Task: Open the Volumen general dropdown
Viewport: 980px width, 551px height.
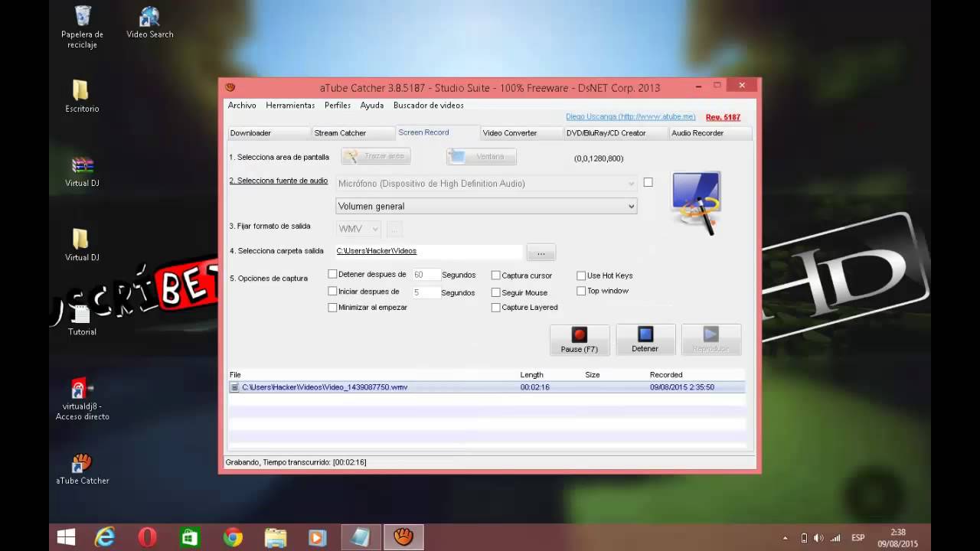Action: (x=486, y=206)
